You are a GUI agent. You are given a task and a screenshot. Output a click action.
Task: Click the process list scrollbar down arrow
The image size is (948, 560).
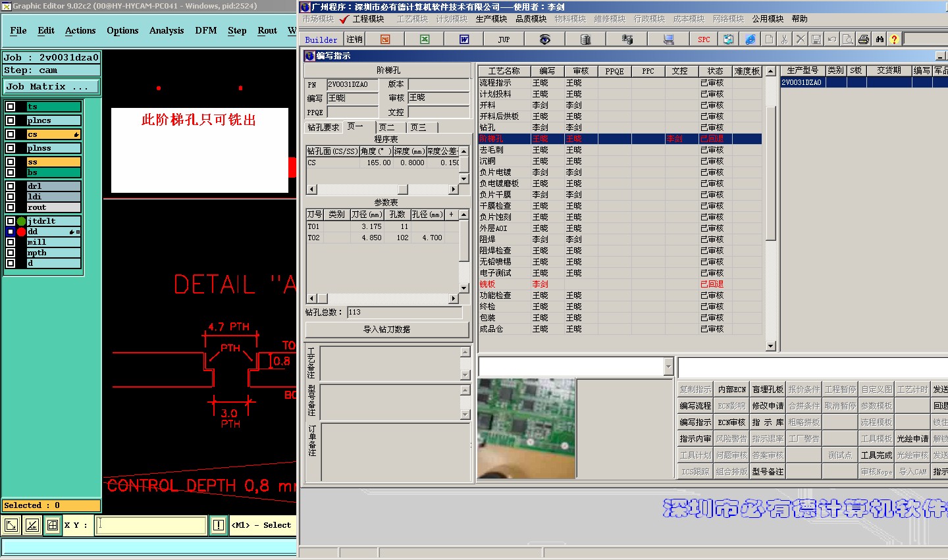pyautogui.click(x=771, y=346)
